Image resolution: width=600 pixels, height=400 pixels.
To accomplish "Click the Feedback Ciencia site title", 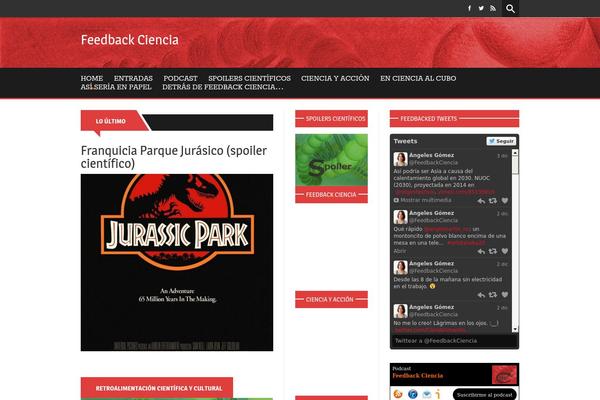I will pos(130,40).
